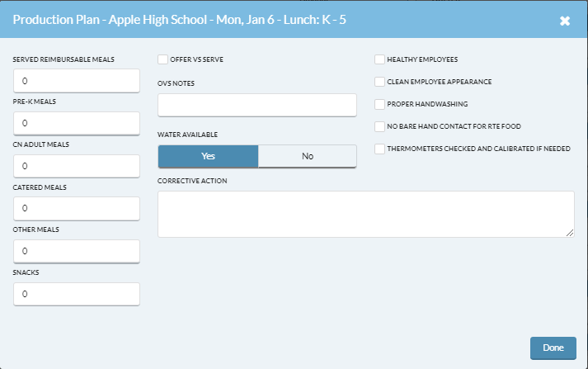Viewport: 588px width, 369px height.
Task: Click the Catered Meals input box
Action: pos(77,208)
